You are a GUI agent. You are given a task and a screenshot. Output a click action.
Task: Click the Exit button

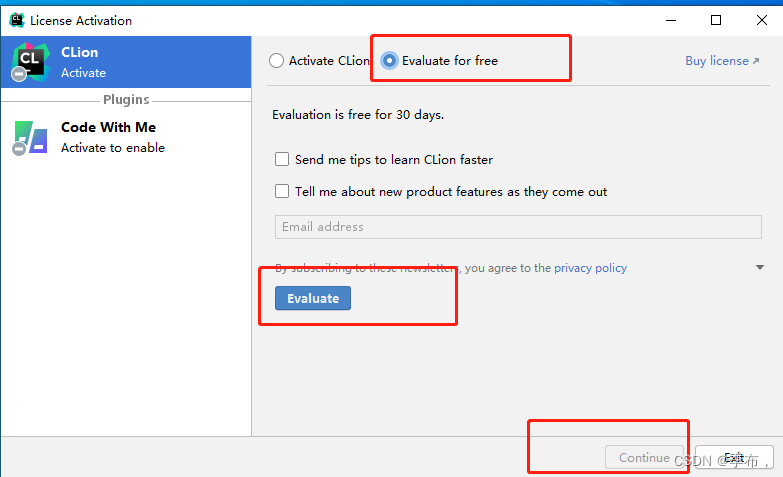(x=734, y=457)
